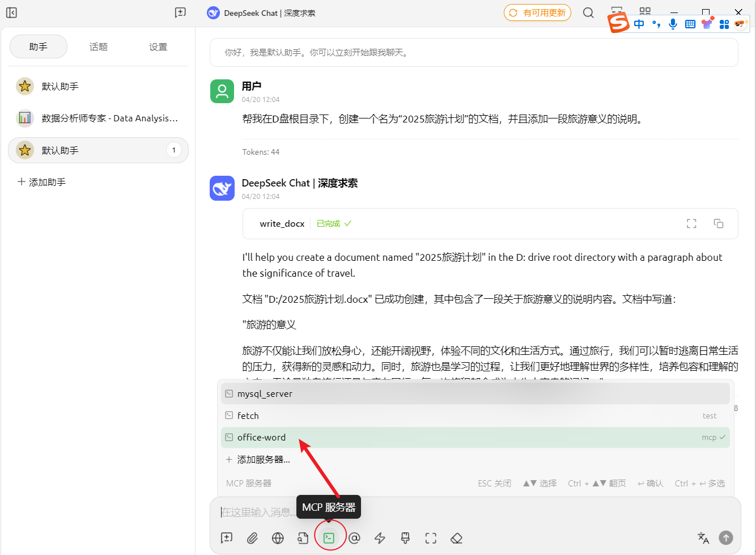Open the MCP server selector icon
This screenshot has height=555, width=756.
(x=330, y=538)
